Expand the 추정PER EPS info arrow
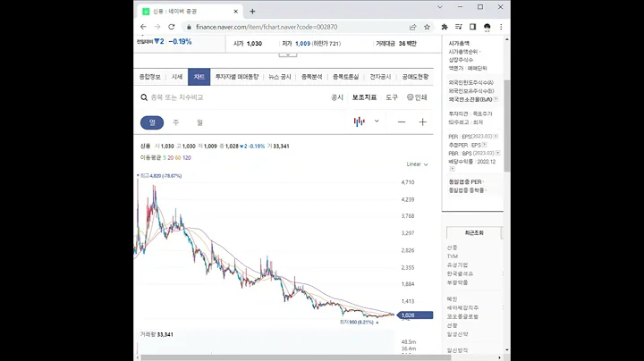 click(485, 145)
